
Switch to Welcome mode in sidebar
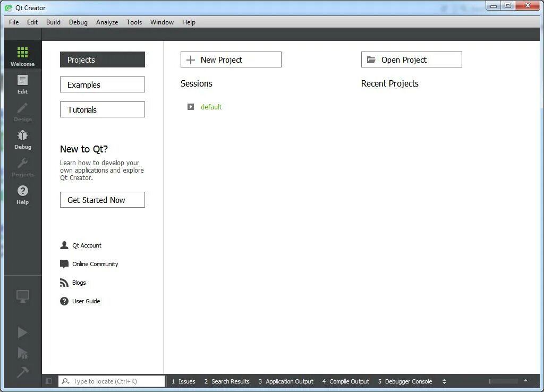click(22, 55)
